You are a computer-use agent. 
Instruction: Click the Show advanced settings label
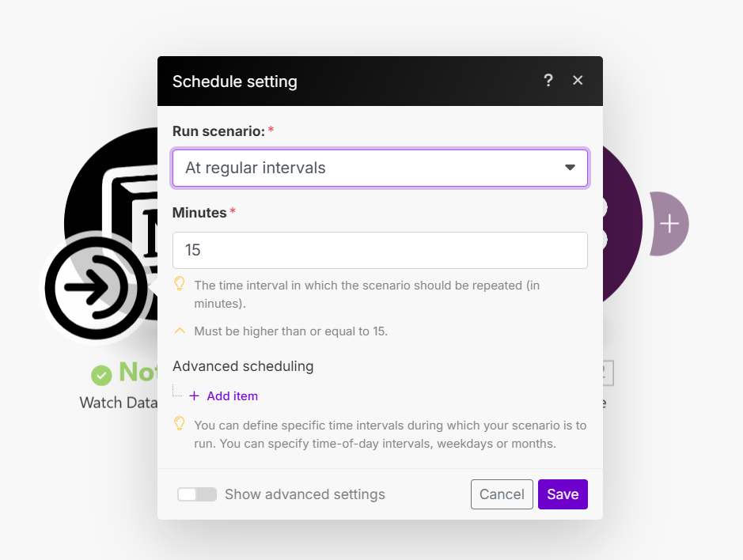tap(305, 494)
